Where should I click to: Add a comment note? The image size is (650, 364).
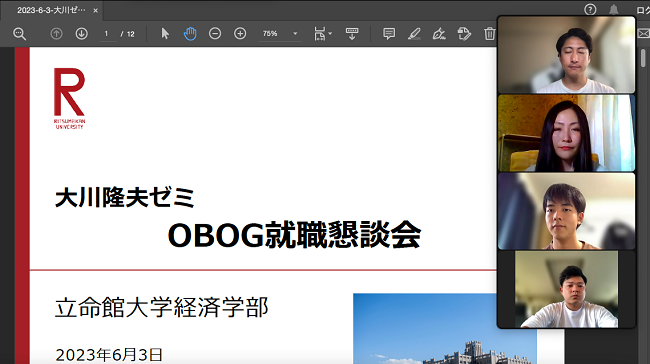pyautogui.click(x=389, y=34)
